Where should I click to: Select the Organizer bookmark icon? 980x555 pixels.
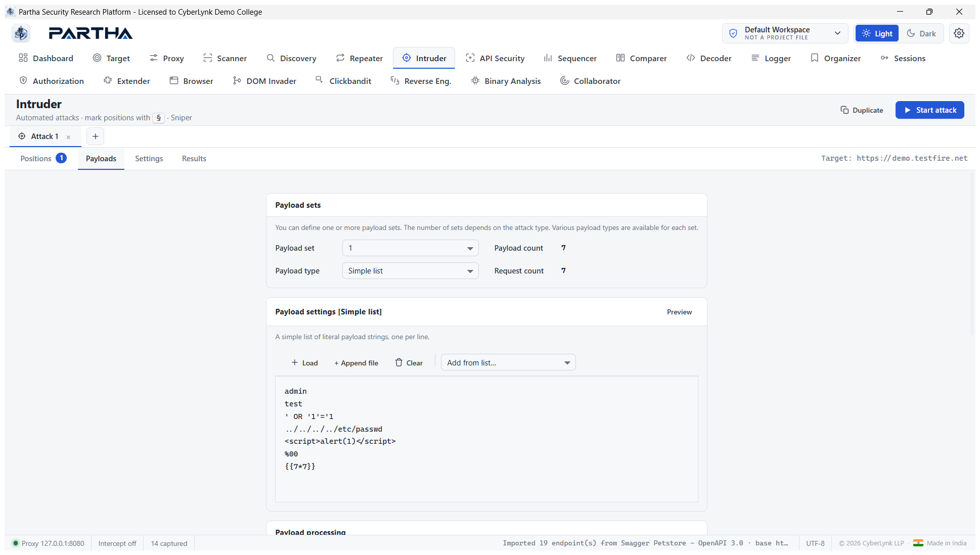[815, 58]
